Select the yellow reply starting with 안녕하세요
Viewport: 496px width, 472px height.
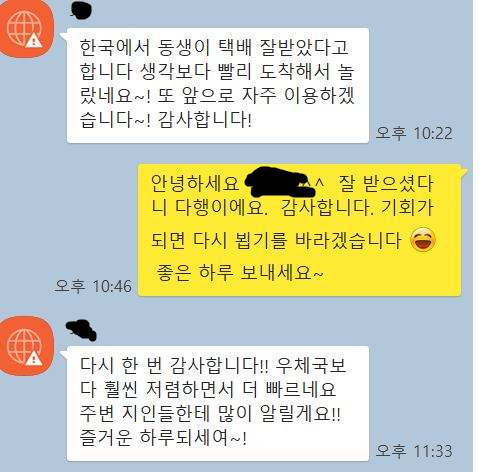pyautogui.click(x=299, y=230)
